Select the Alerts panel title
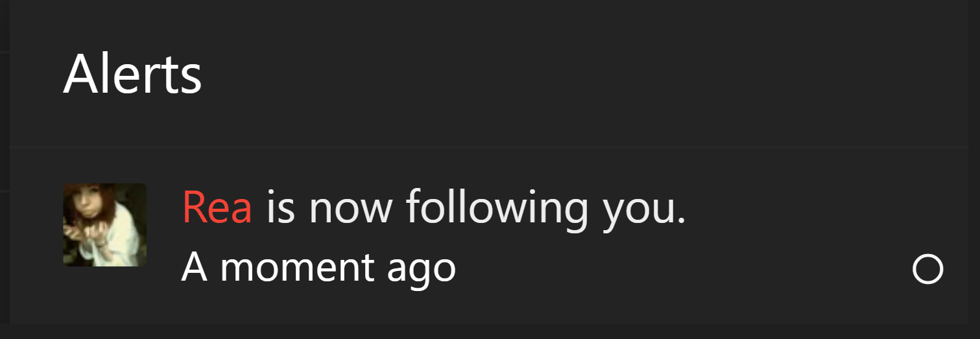The image size is (980, 339). pyautogui.click(x=132, y=74)
